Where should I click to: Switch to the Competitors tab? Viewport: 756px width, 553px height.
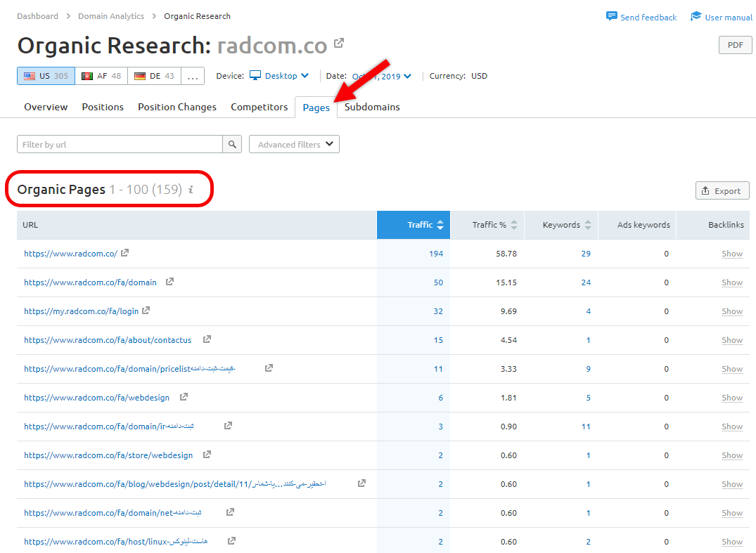[259, 107]
